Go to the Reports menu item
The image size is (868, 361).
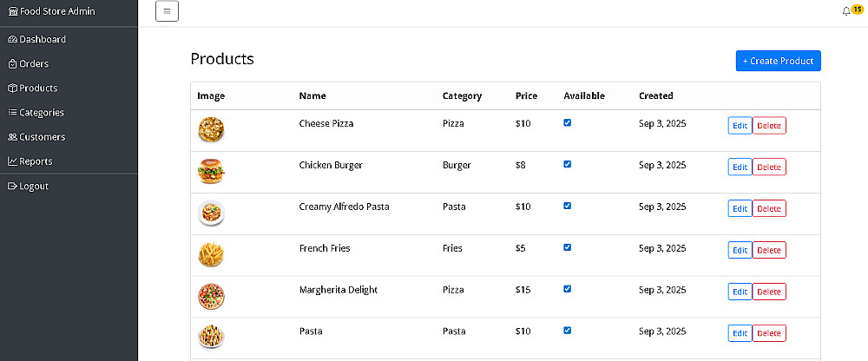click(x=36, y=161)
